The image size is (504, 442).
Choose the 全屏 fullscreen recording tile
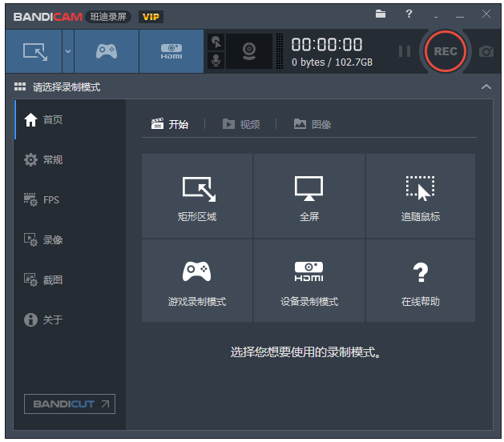[x=309, y=195]
